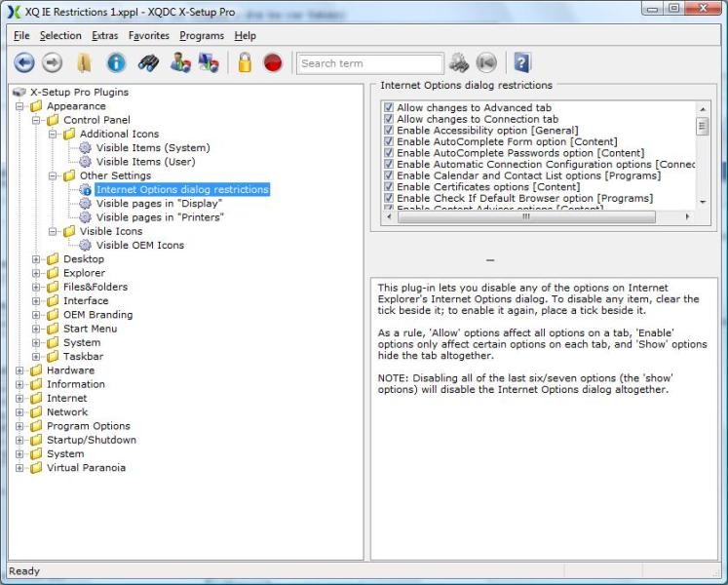
Task: Uncheck Allow changes to Advanced tab
Action: tap(389, 108)
